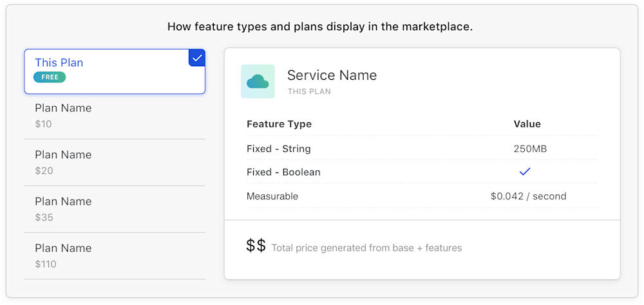Click the Measurable feature label
The image size is (644, 305).
[x=272, y=196]
